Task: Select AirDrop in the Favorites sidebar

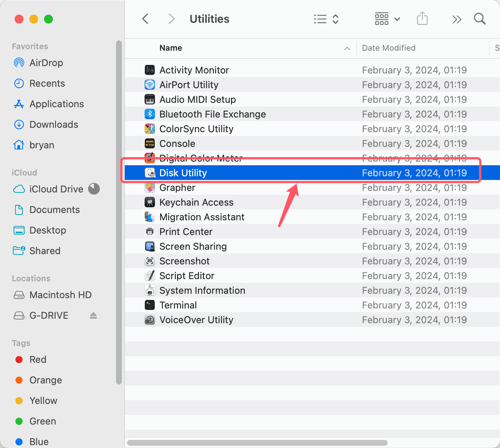Action: [x=46, y=63]
